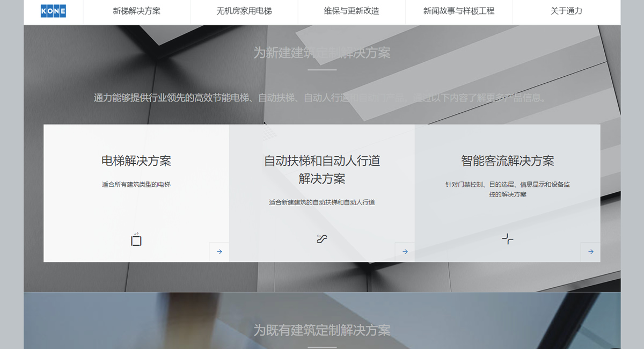The width and height of the screenshot is (644, 349).
Task: Click the 针对门禁控制 description text
Action: [508, 189]
